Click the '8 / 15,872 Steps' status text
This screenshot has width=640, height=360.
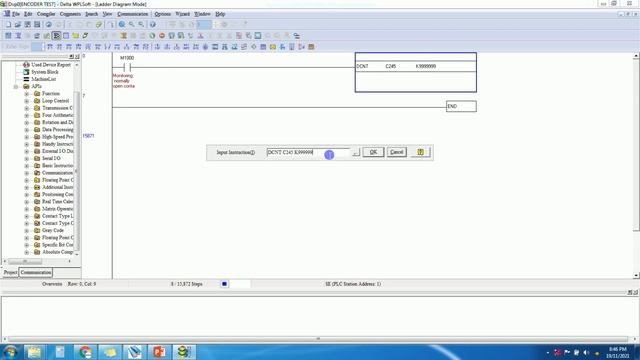[187, 284]
